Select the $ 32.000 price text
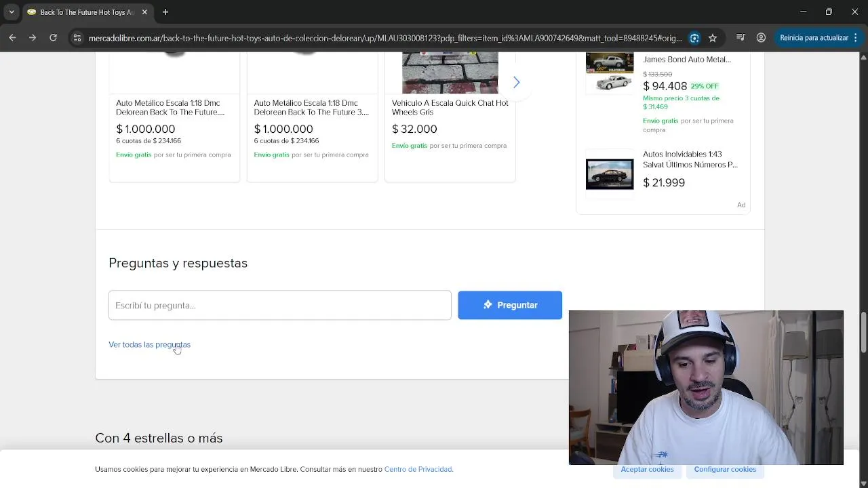This screenshot has height=488, width=868. (x=414, y=129)
